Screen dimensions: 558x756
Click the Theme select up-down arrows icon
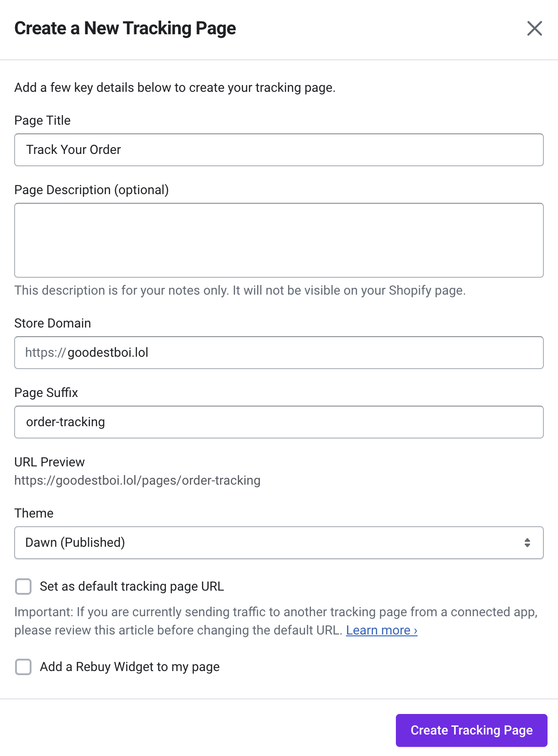tap(527, 543)
